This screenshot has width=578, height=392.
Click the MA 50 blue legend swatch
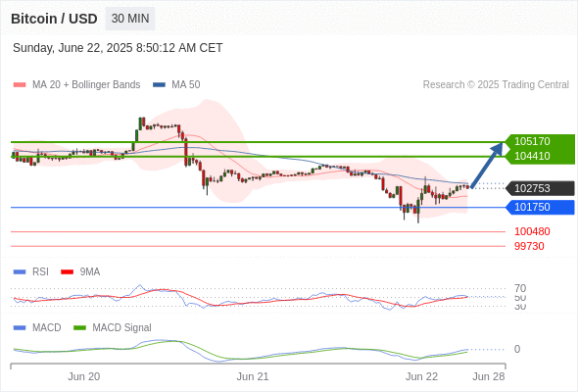pyautogui.click(x=159, y=85)
